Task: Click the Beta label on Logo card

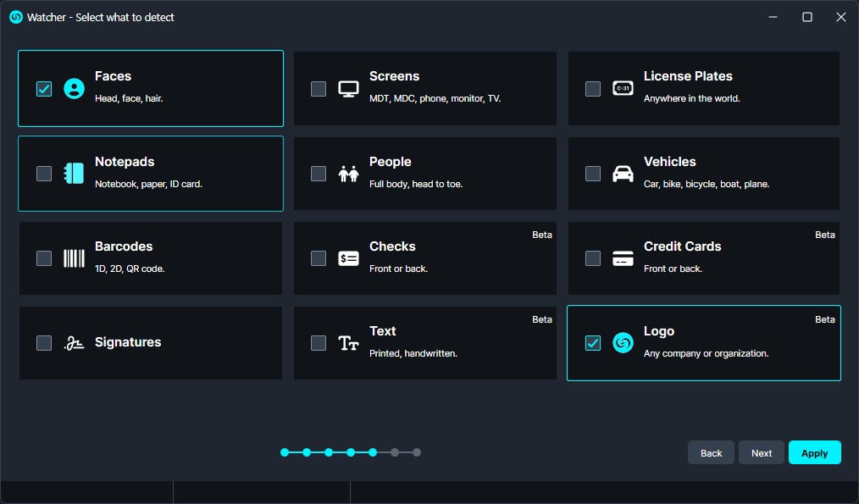Action: 824,319
